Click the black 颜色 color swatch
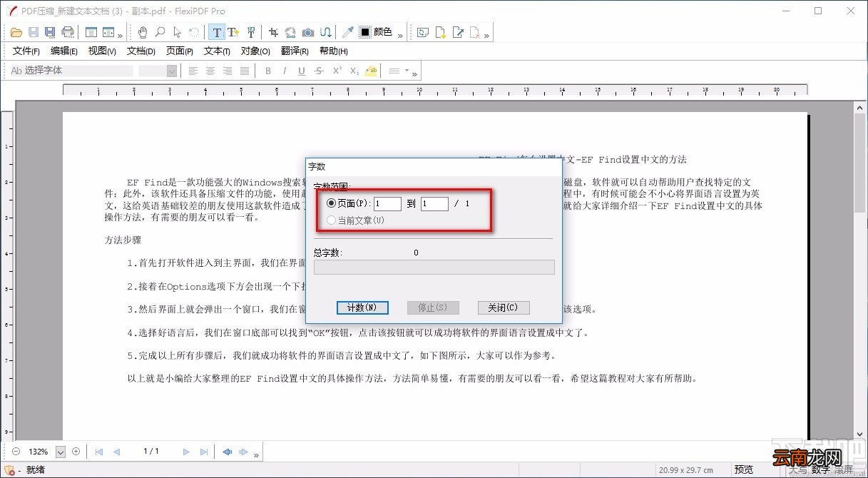This screenshot has width=868, height=478. pyautogui.click(x=365, y=32)
